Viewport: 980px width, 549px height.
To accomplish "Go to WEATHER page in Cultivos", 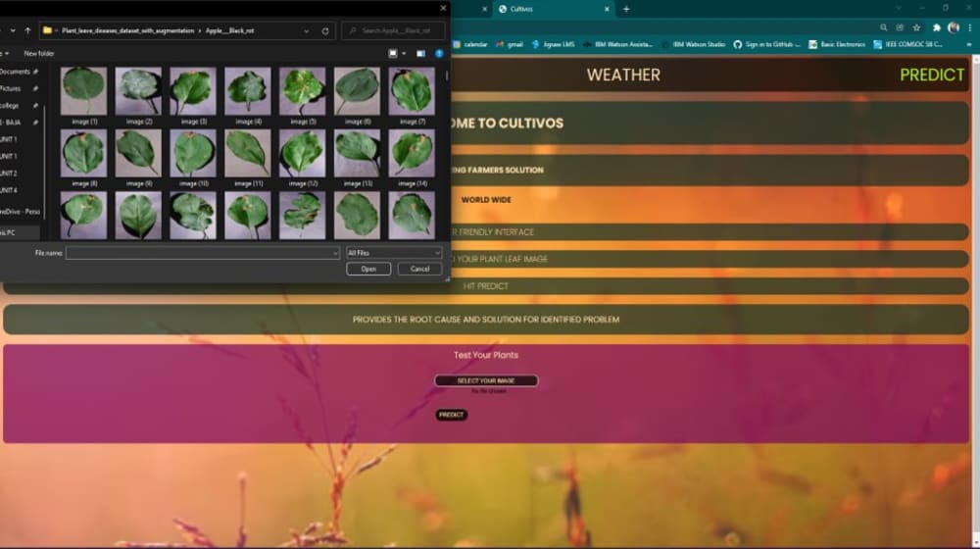I will pyautogui.click(x=623, y=75).
